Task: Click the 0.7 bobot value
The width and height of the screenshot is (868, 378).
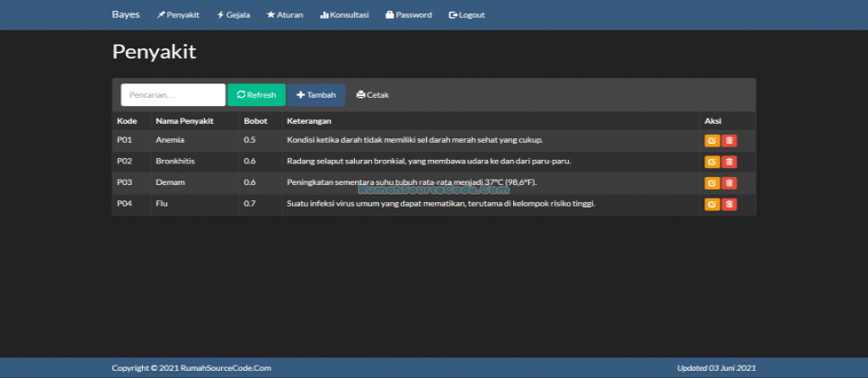Action: click(x=250, y=204)
